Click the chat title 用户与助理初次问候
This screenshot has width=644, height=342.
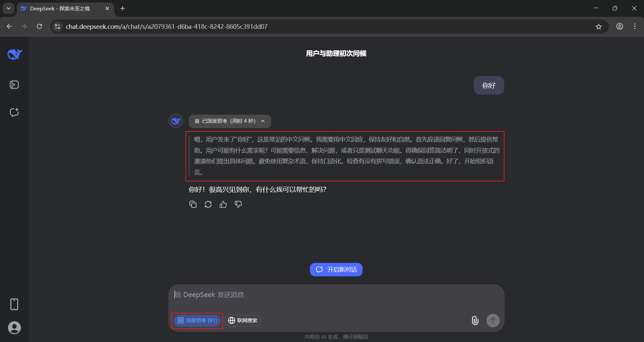pos(336,53)
